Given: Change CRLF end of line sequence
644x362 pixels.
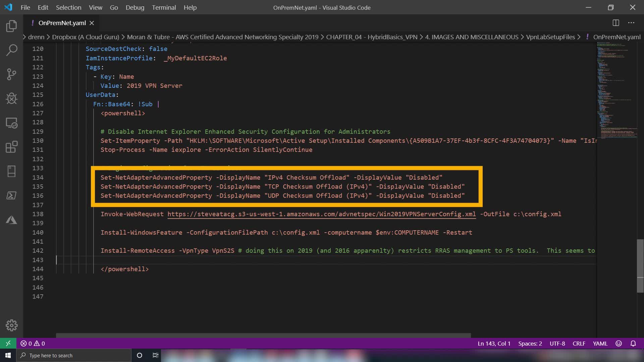Looking at the screenshot, I should click(579, 344).
